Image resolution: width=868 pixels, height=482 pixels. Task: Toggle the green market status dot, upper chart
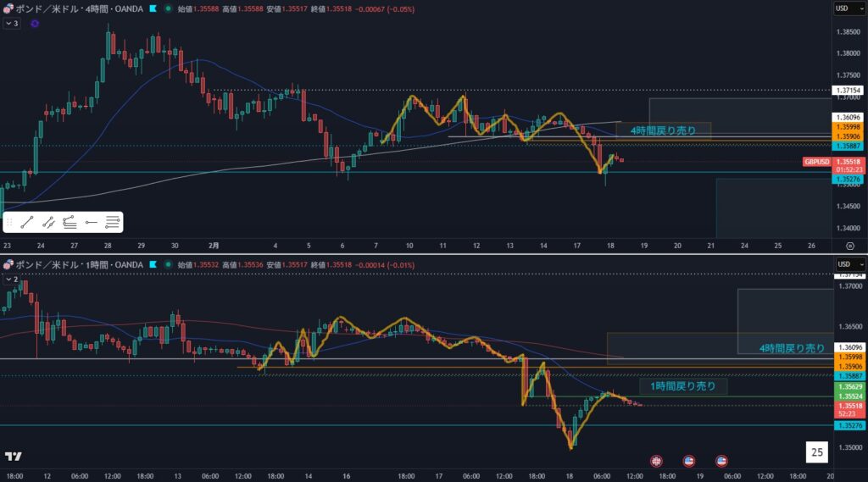169,8
